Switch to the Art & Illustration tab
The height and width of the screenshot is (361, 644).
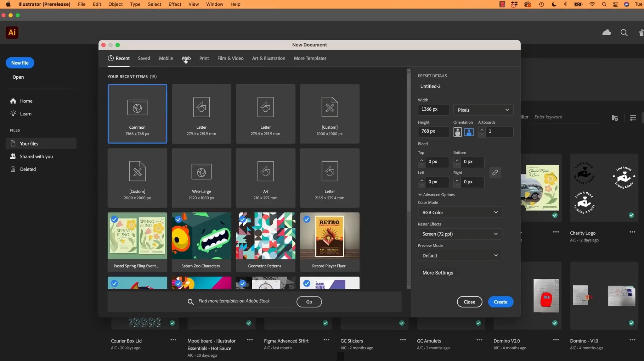[269, 59]
